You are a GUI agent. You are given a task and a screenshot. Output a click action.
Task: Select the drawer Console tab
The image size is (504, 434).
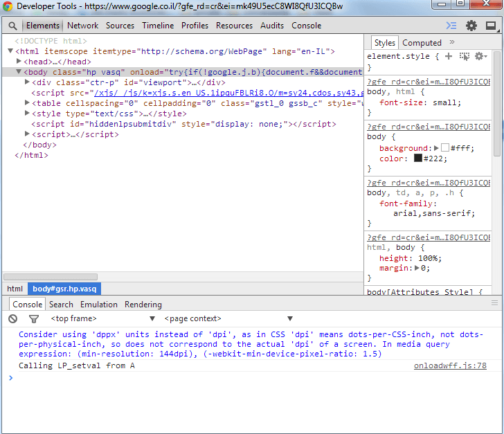27,305
